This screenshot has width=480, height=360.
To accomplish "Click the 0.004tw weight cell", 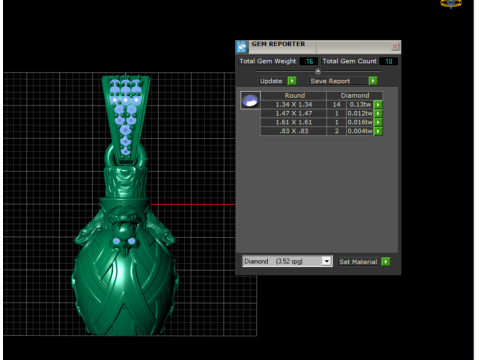I will pyautogui.click(x=360, y=131).
